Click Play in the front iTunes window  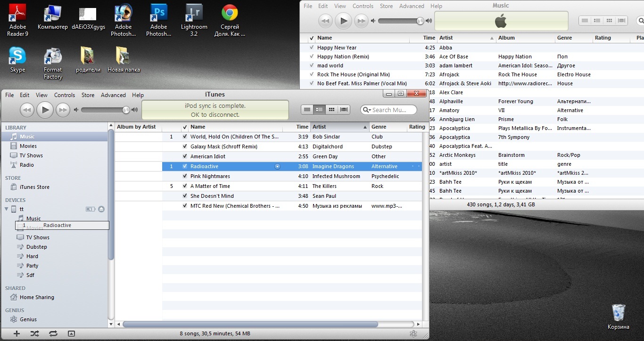click(45, 110)
